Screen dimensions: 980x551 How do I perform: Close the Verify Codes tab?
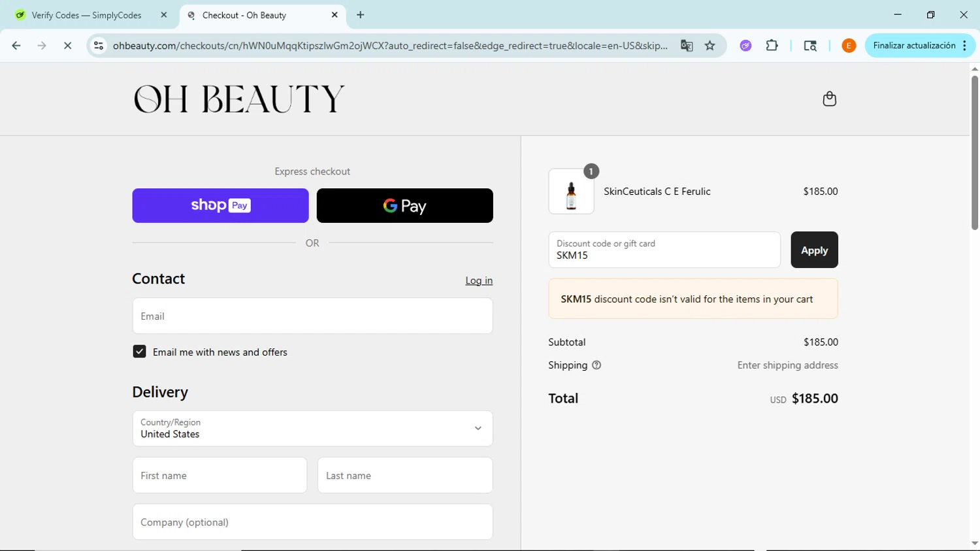pos(164,15)
